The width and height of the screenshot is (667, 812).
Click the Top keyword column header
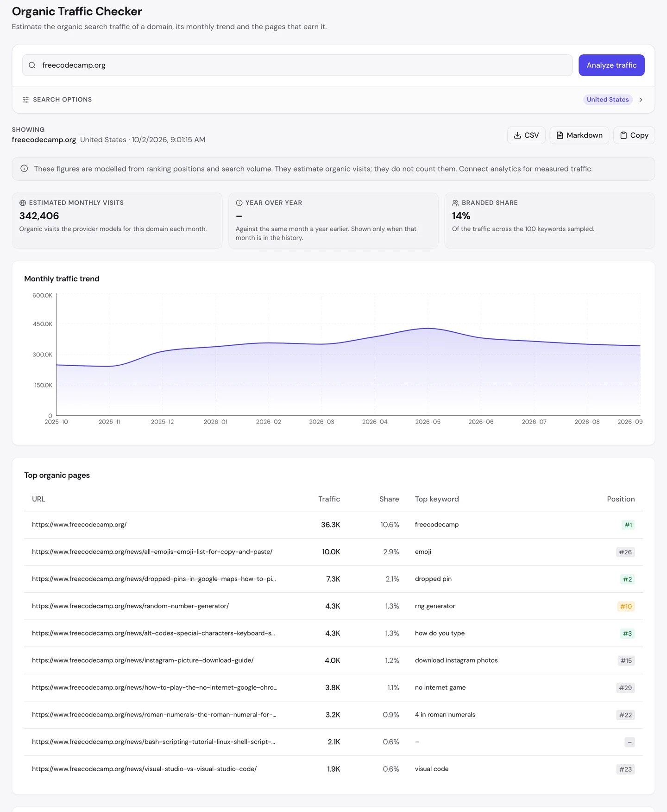tap(437, 499)
